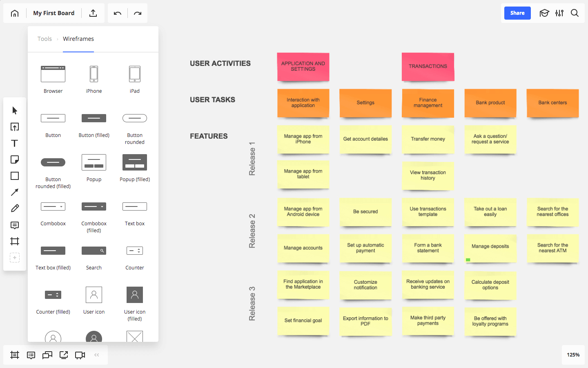Image resolution: width=588 pixels, height=368 pixels.
Task: Select the Search for the nearest ATM note
Action: [552, 248]
